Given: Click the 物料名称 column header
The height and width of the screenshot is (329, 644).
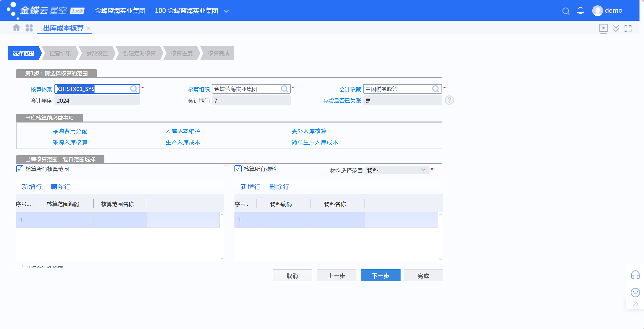Looking at the screenshot, I should point(335,204).
